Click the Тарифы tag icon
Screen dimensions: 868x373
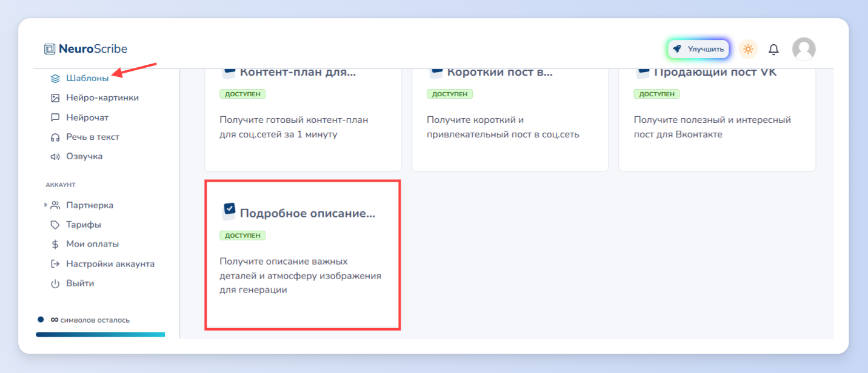coord(55,225)
